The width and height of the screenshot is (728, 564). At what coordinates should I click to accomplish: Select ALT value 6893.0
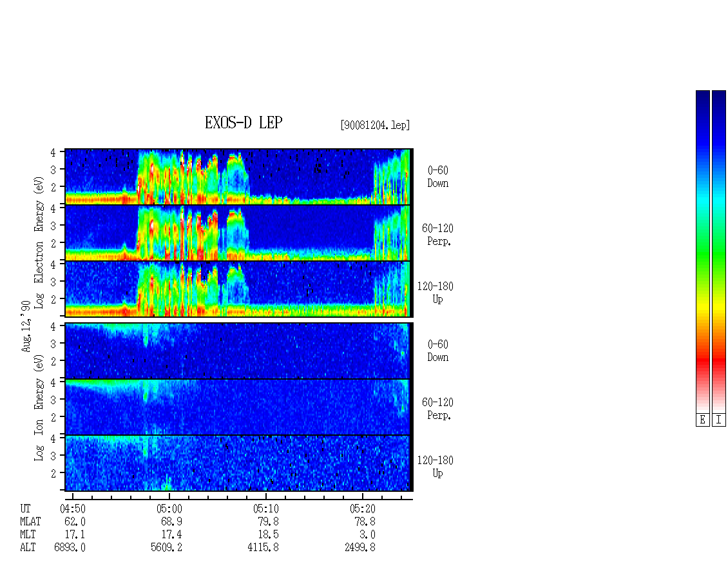[x=70, y=547]
